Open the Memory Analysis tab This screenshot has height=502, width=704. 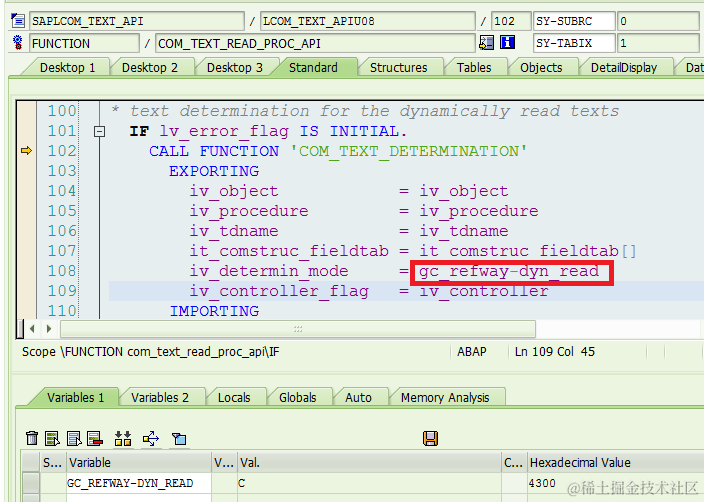click(x=444, y=397)
